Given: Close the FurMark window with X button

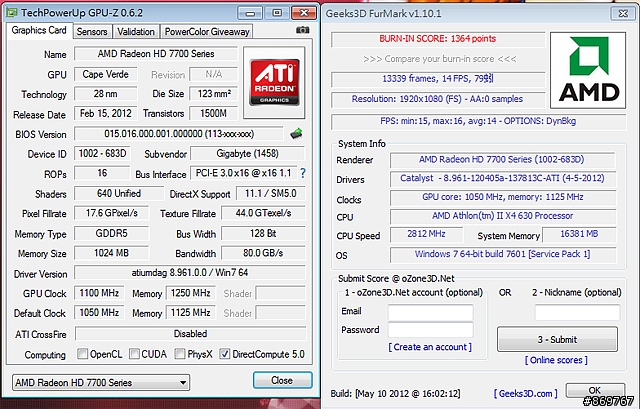Looking at the screenshot, I should 623,13.
